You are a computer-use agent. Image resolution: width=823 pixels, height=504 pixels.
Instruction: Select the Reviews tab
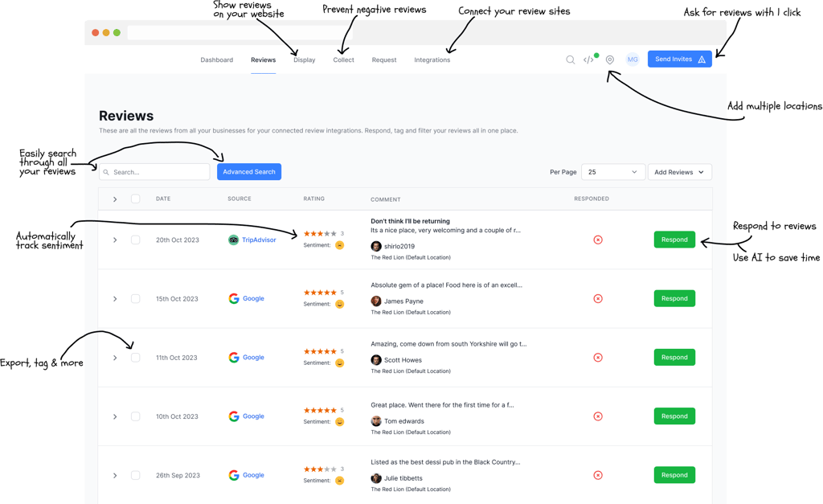(x=263, y=59)
